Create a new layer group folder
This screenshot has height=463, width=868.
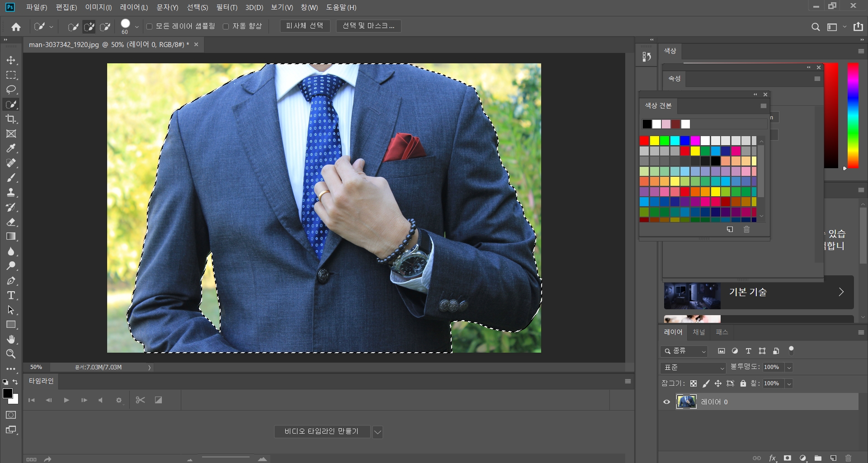(x=818, y=458)
